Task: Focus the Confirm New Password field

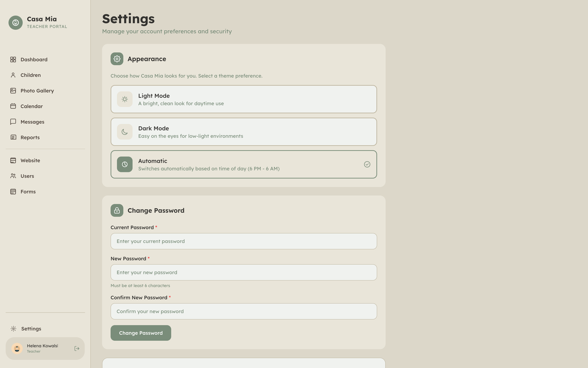Action: pos(243,311)
